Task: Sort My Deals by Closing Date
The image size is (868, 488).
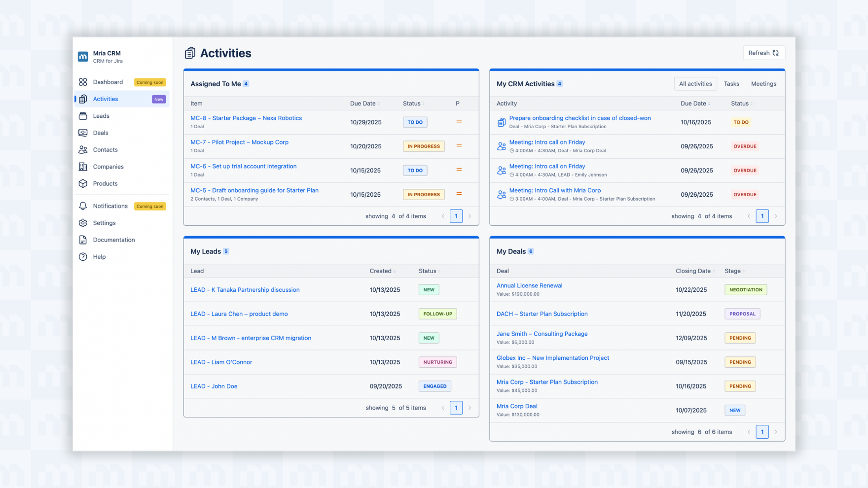Action: click(694, 271)
